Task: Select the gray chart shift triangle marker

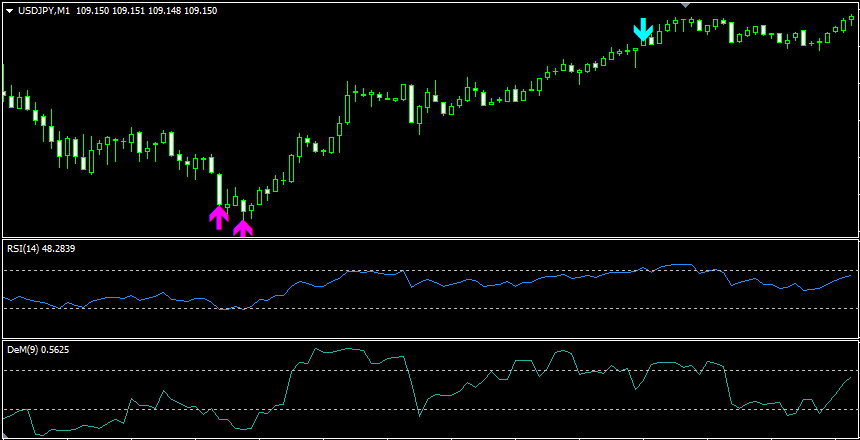Action: (x=685, y=5)
